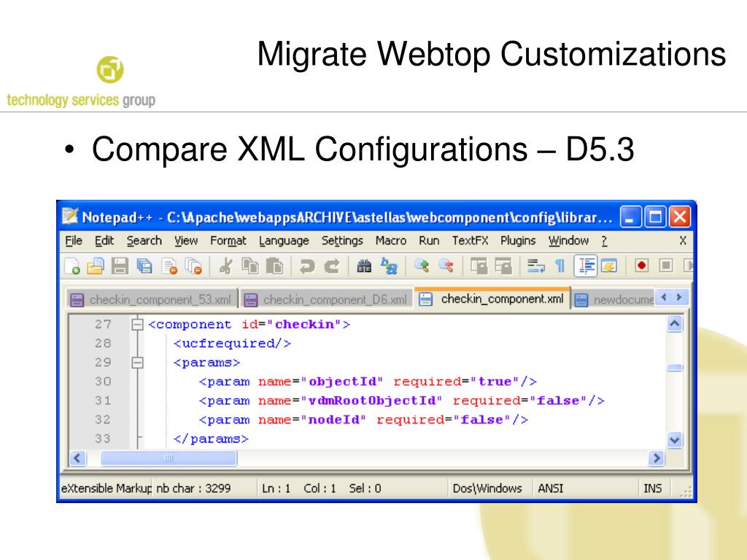Minimize the Notepad++ window
Image resolution: width=747 pixels, height=560 pixels.
click(630, 217)
